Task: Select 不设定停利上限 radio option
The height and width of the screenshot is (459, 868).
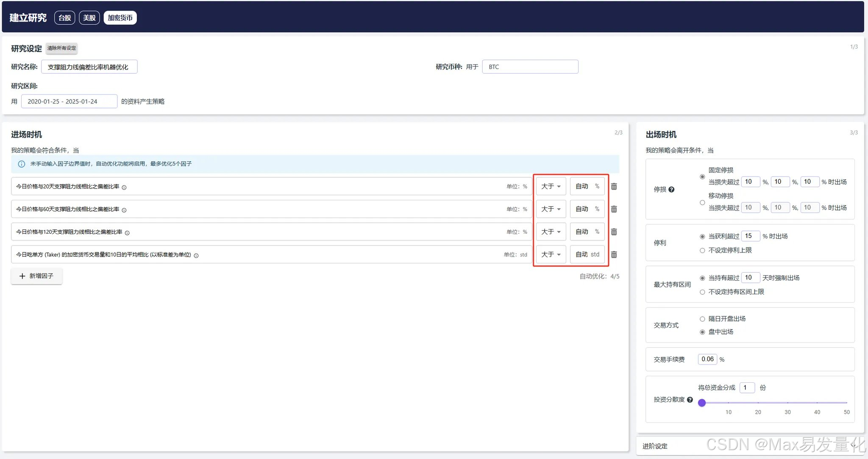Action: 702,250
